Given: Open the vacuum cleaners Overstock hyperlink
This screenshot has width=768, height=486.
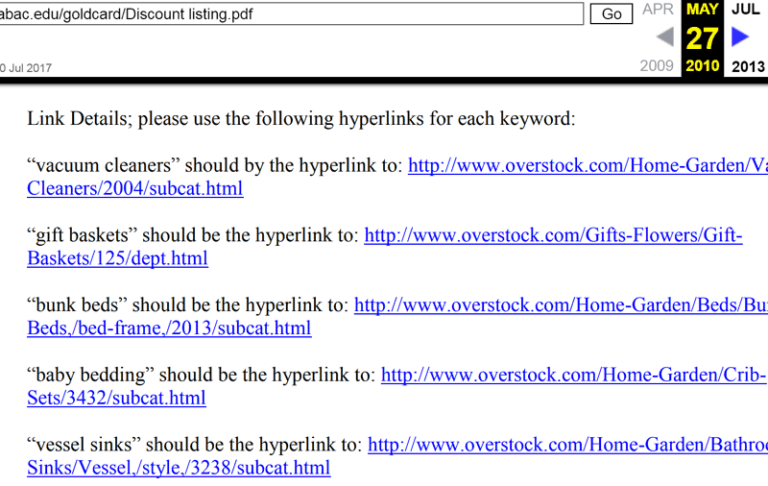Looking at the screenshot, I should pos(588,166).
